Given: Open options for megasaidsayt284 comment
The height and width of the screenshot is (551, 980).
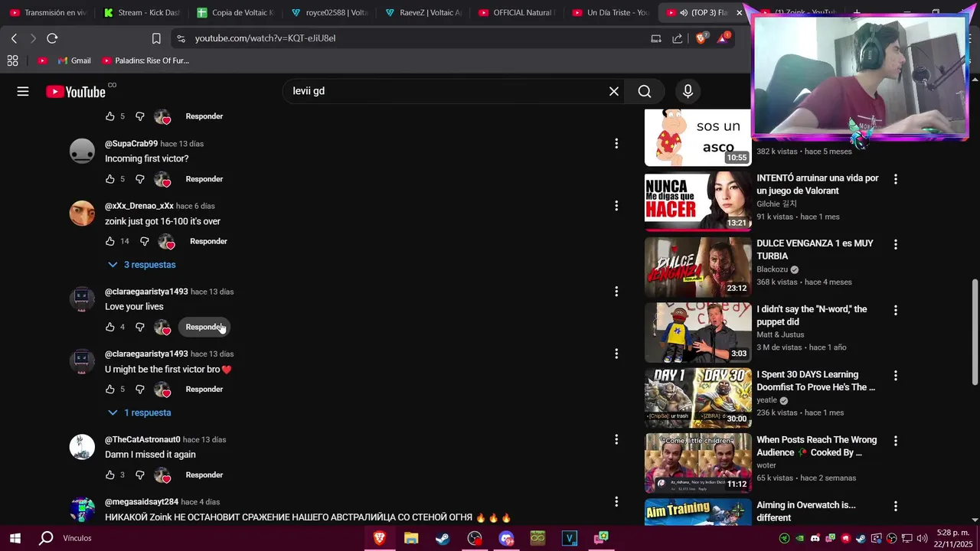Looking at the screenshot, I should 616,502.
